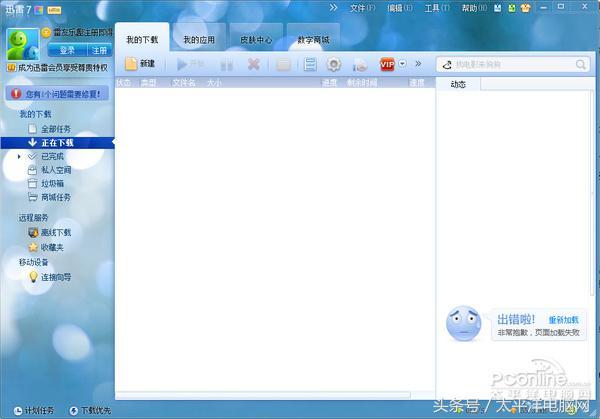Open the 帮助(H) menu
Screen dimensions: 600x419
click(x=474, y=8)
